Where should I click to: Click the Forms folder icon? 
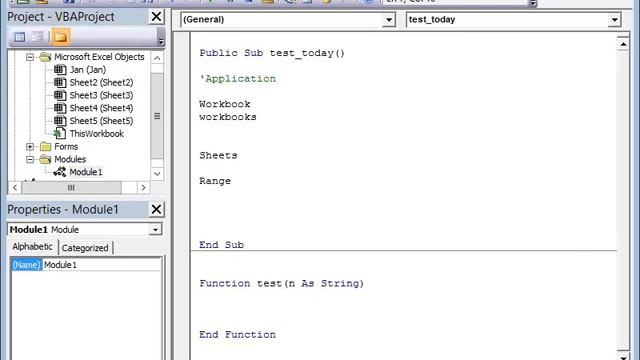[x=45, y=147]
